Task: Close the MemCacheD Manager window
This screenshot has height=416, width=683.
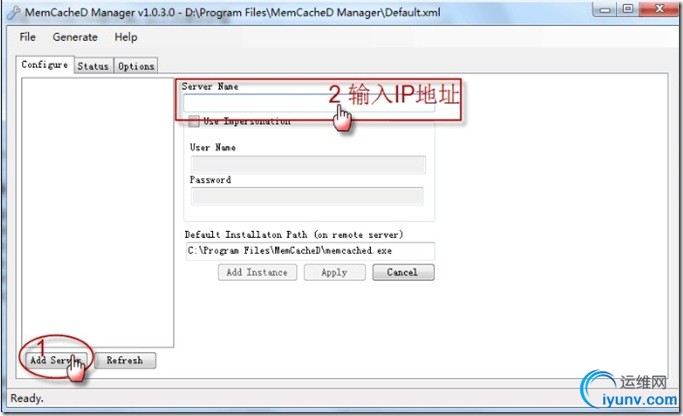Action: pyautogui.click(x=659, y=8)
